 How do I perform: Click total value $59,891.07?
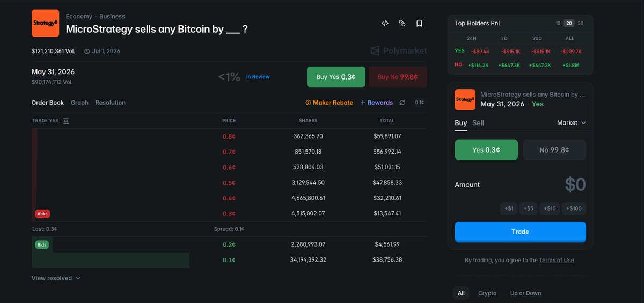tap(387, 136)
